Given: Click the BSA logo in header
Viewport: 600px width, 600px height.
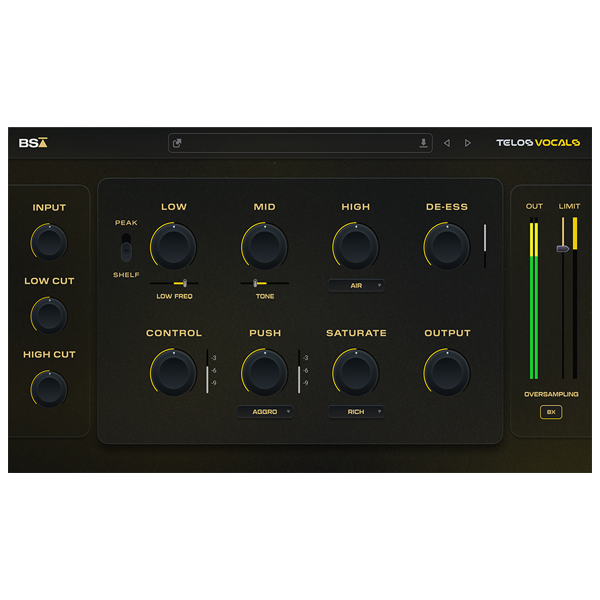Looking at the screenshot, I should tap(33, 143).
